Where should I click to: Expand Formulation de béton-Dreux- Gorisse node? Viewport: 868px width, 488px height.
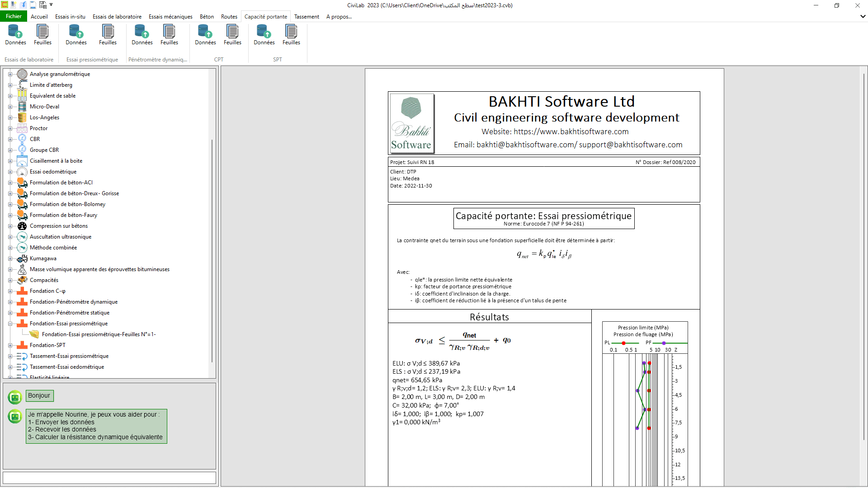(x=10, y=193)
